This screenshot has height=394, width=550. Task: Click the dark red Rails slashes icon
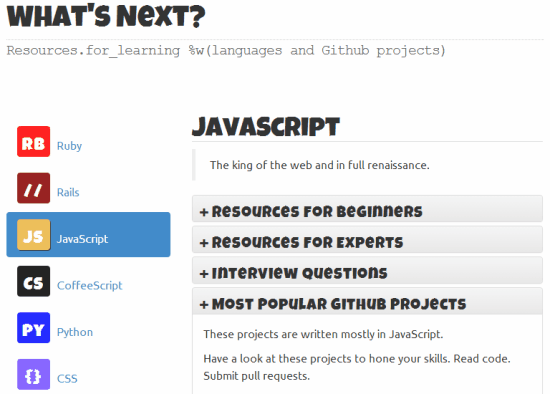tap(33, 188)
